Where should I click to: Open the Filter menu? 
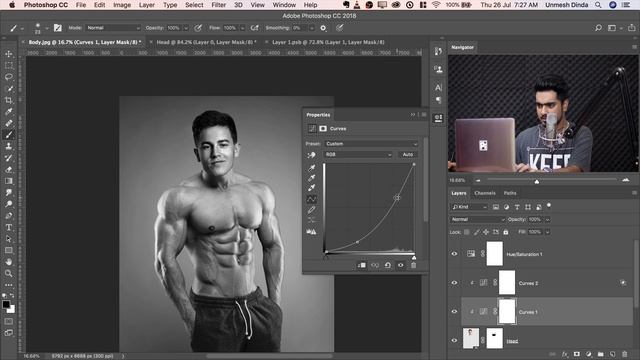coord(218,5)
